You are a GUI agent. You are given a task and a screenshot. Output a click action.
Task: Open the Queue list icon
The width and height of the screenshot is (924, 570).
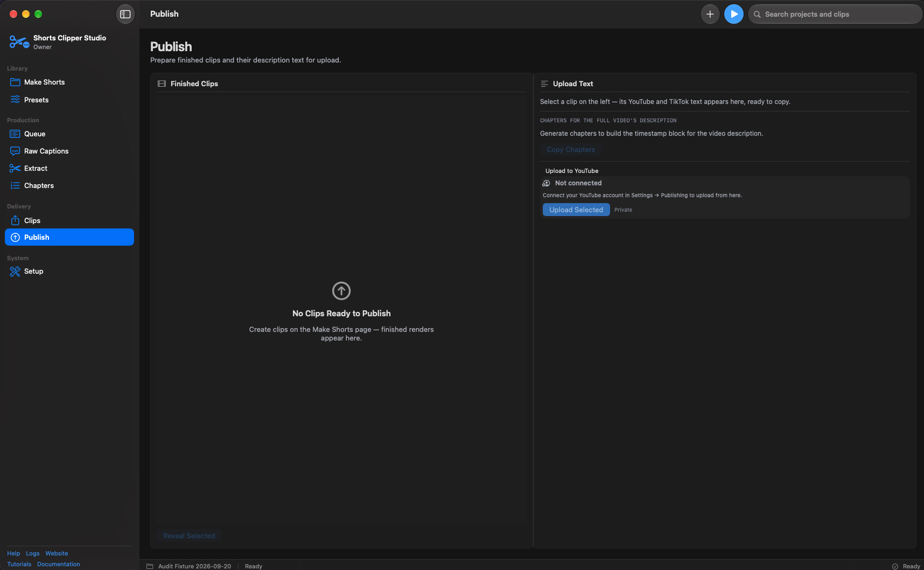(x=15, y=134)
